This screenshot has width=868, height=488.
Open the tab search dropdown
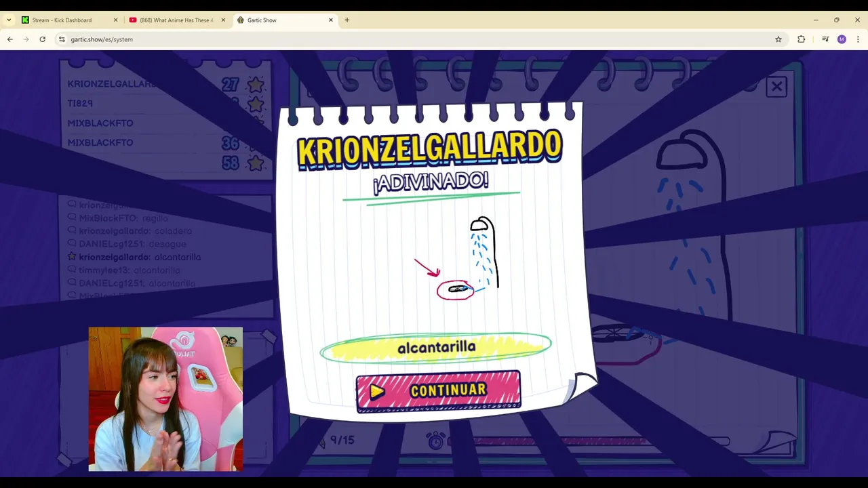pos(9,20)
